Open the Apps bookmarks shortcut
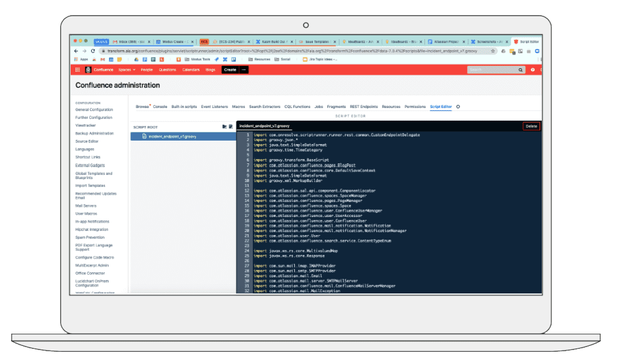Screen dimensions: 620x364 [x=81, y=60]
